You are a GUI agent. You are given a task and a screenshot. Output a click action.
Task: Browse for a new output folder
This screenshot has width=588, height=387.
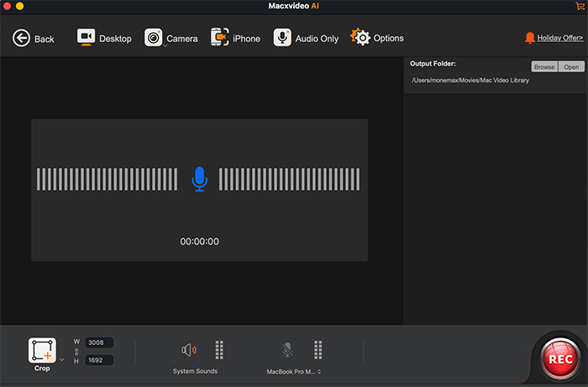[544, 66]
